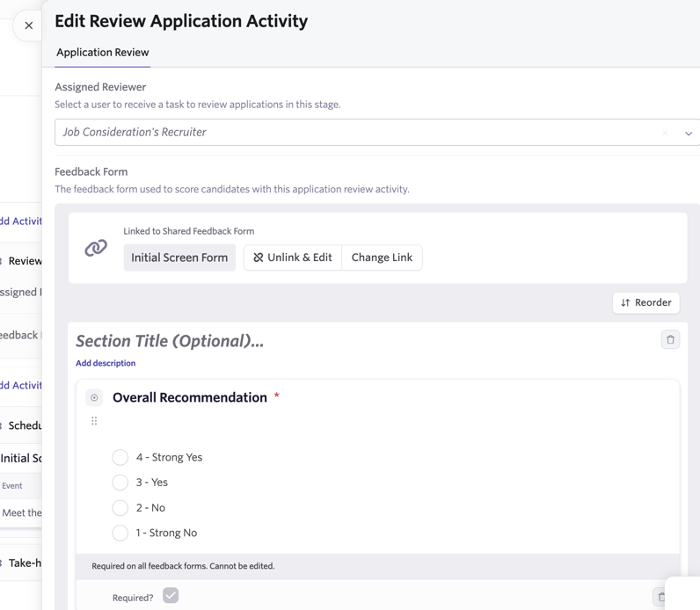This screenshot has height=610, width=700.
Task: Toggle the Required? checkbox
Action: click(171, 595)
